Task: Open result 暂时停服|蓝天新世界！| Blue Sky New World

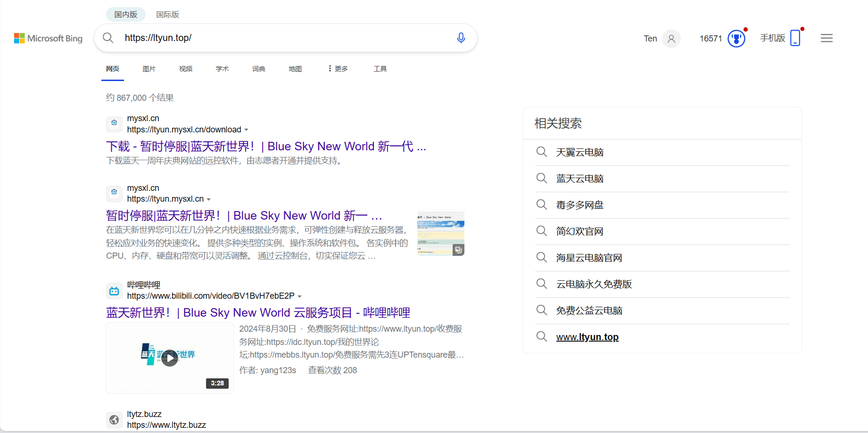Action: (244, 216)
